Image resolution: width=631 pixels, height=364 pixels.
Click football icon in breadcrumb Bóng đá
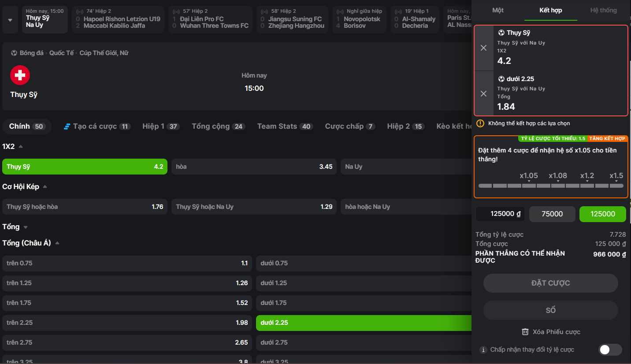coord(14,53)
